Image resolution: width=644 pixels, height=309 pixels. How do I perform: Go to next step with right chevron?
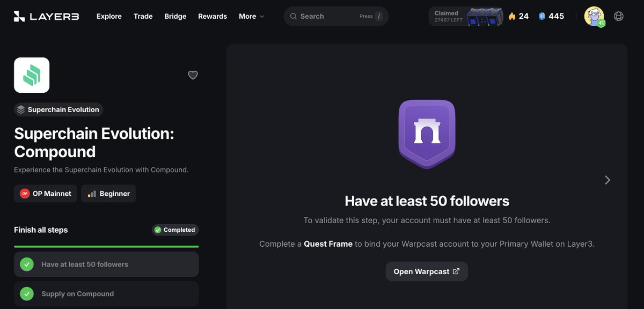(608, 180)
